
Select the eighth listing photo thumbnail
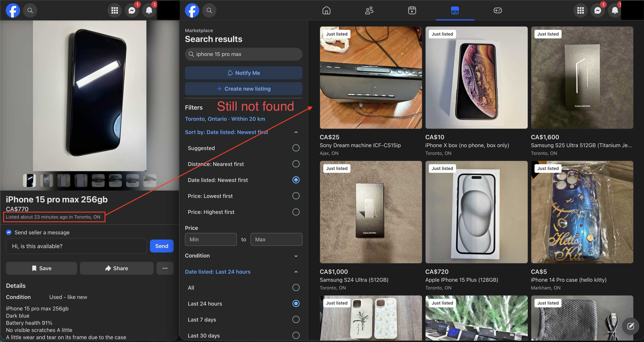150,181
